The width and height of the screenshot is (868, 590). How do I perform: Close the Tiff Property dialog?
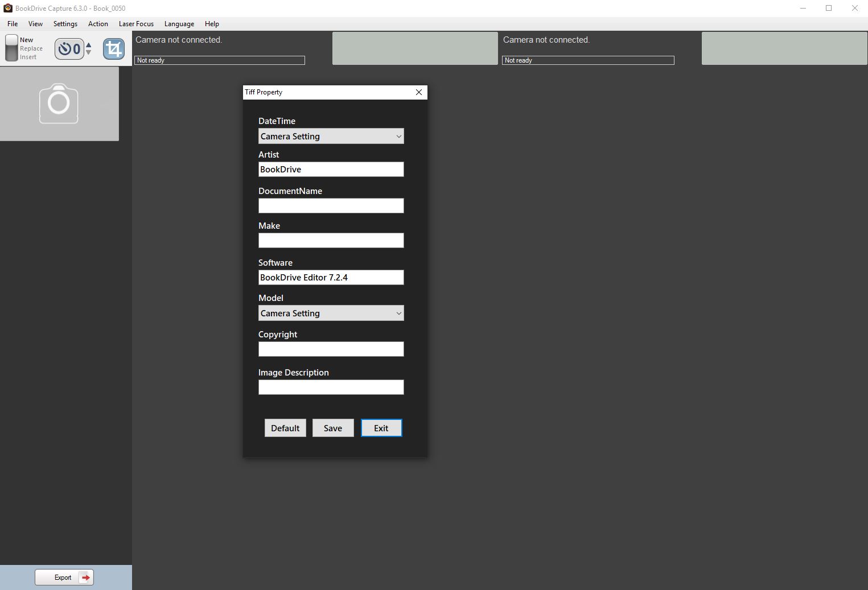click(x=419, y=92)
